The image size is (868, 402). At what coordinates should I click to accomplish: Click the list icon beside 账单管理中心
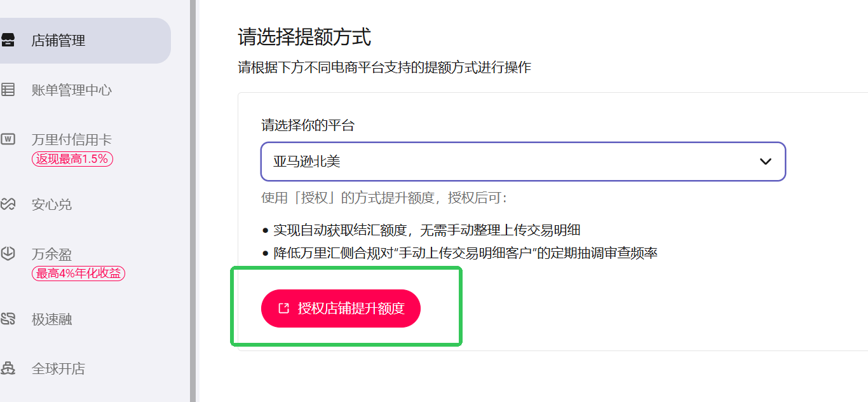[8, 90]
